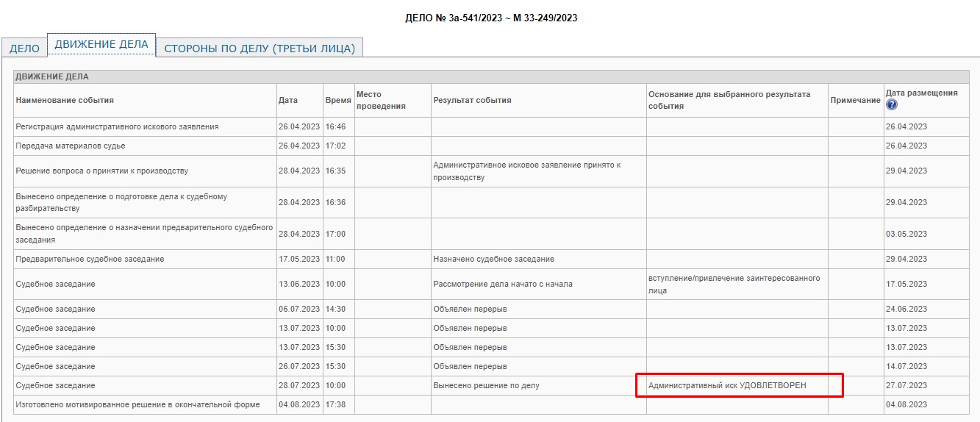Screen dimensions: 980x422
Task: Click "Изготовлено мотивированное решение в окончательной форме" event
Action: (137, 404)
